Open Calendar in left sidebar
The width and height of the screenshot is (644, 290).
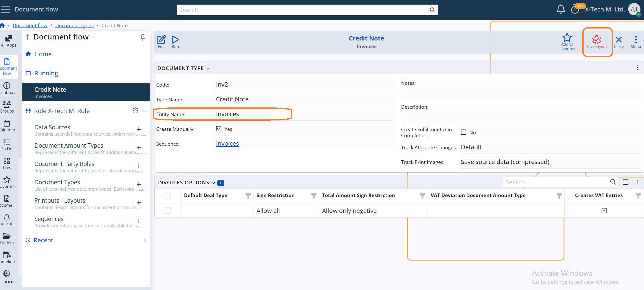coord(7,126)
